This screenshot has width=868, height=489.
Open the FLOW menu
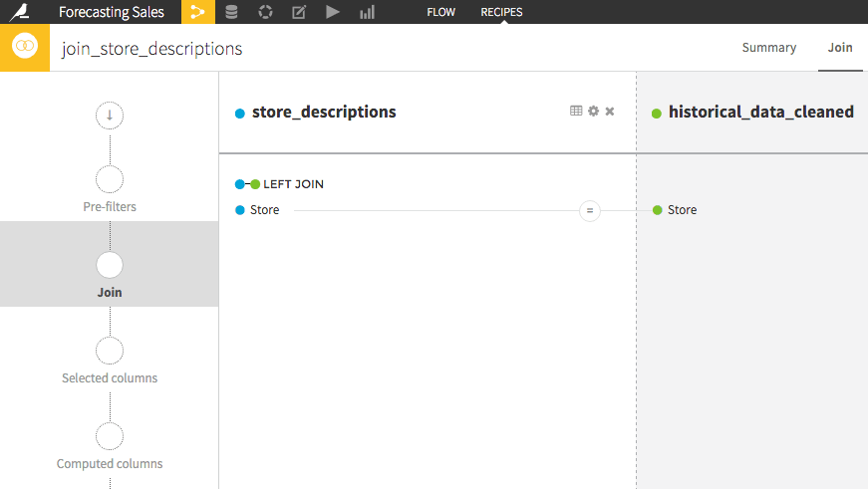pyautogui.click(x=440, y=12)
